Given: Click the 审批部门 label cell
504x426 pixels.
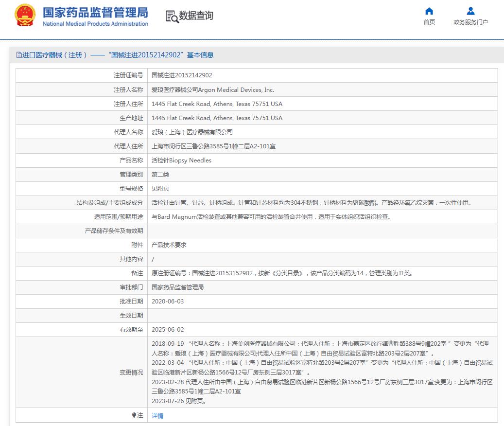Looking at the screenshot, I should pos(82,287).
